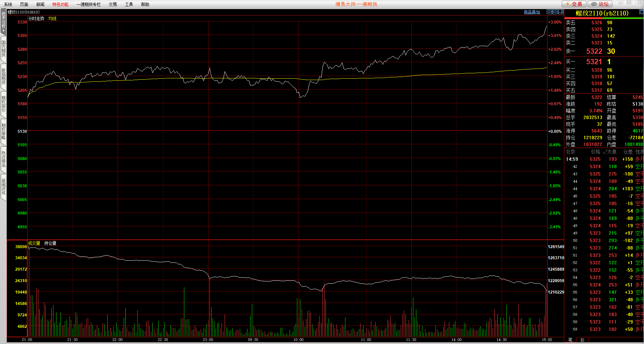Screen dimensions: 644x344
Task: Open the 特色功能 menu
Action: tap(60, 4)
